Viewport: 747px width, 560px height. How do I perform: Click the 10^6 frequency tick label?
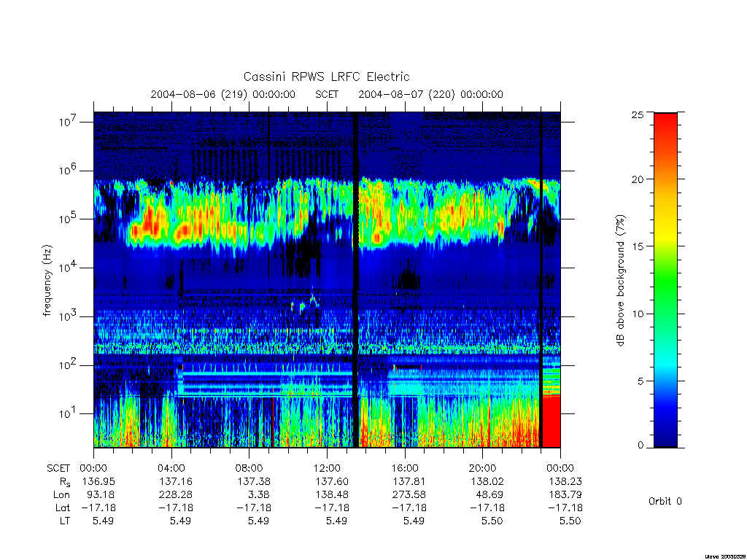click(68, 171)
